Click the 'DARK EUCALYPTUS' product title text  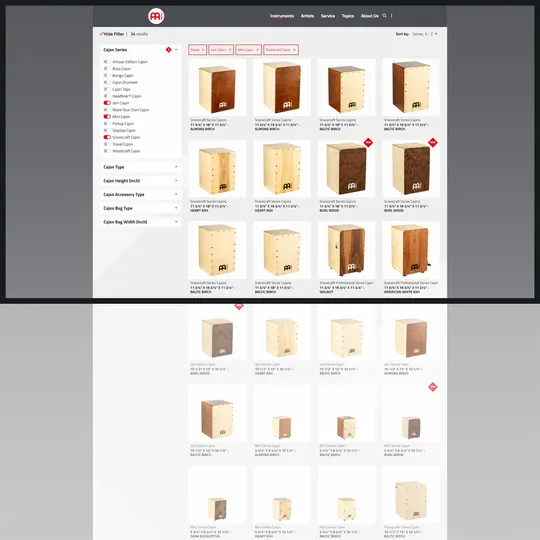tap(205, 537)
